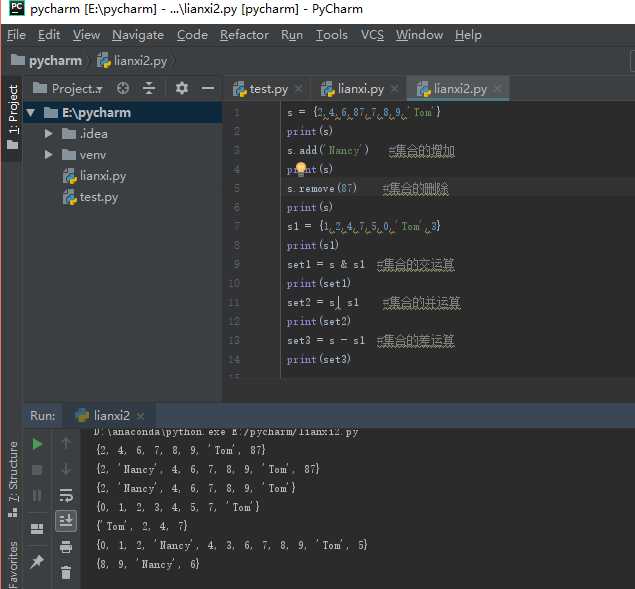Viewport: 635px width, 589px height.
Task: Open the Refactor menu
Action: point(244,35)
